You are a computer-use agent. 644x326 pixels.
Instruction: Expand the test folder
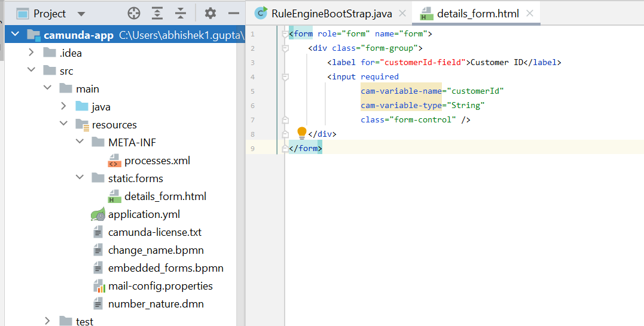pyautogui.click(x=48, y=321)
